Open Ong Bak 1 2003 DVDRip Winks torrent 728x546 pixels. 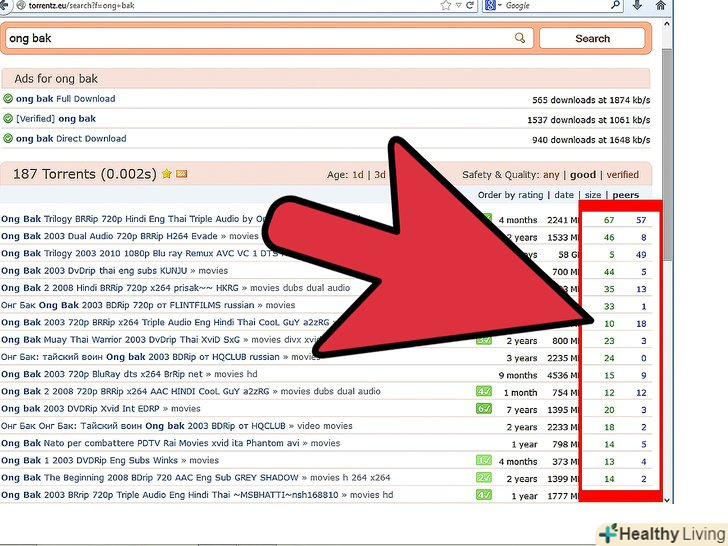(x=89, y=460)
